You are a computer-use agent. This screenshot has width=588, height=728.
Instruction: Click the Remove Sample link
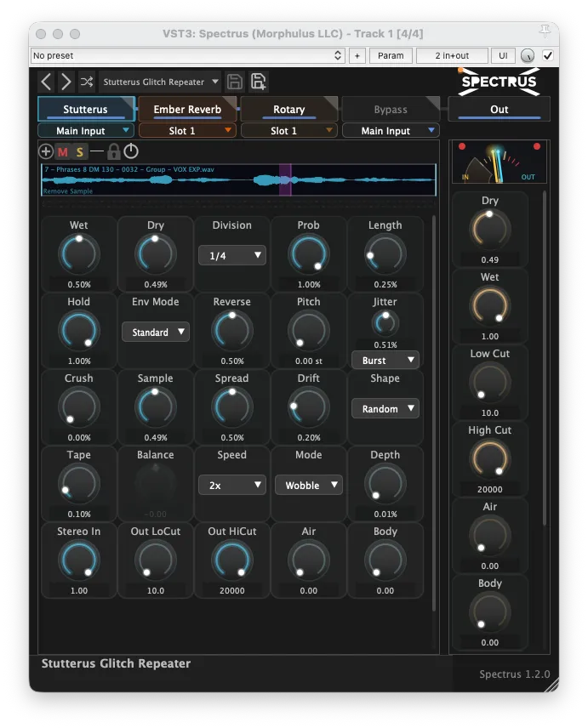[x=68, y=191]
